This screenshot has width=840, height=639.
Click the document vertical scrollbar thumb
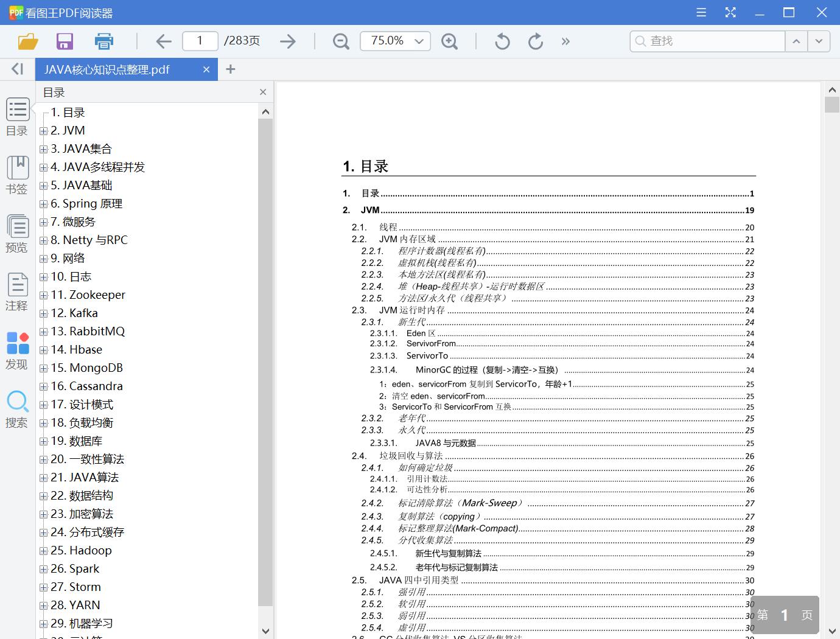pos(832,104)
